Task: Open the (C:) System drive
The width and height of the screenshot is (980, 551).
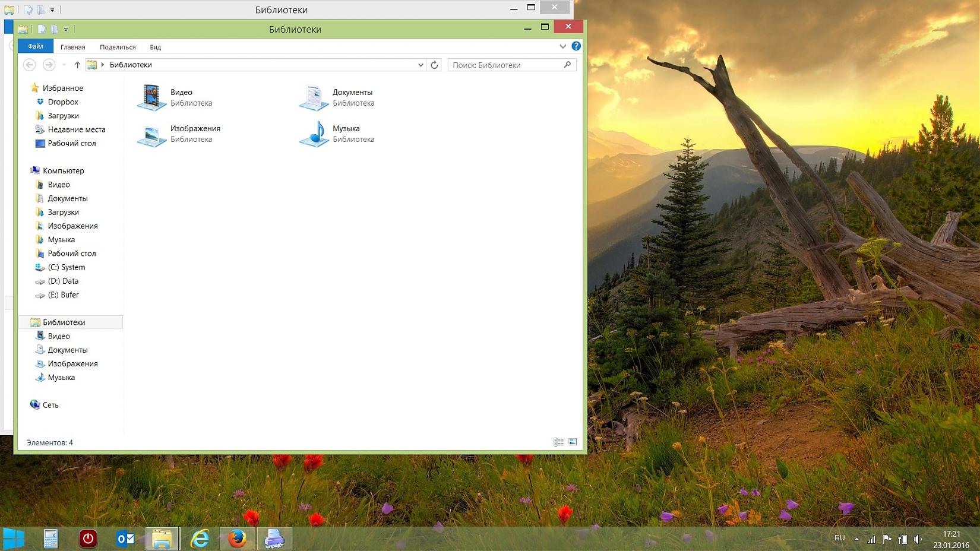Action: pyautogui.click(x=66, y=267)
